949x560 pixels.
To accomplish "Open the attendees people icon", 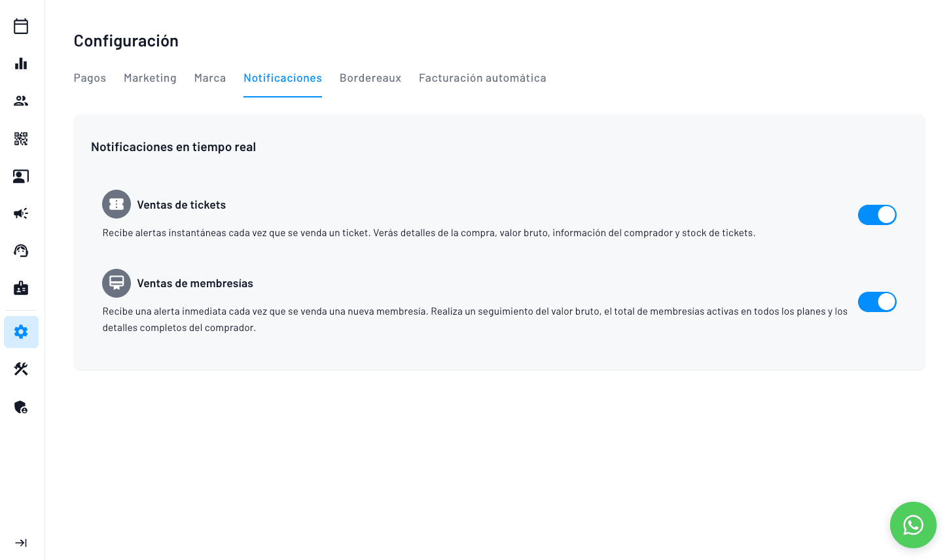I will click(x=21, y=101).
